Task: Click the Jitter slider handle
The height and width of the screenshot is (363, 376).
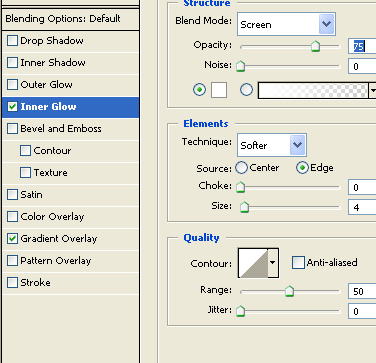Action: (240, 311)
